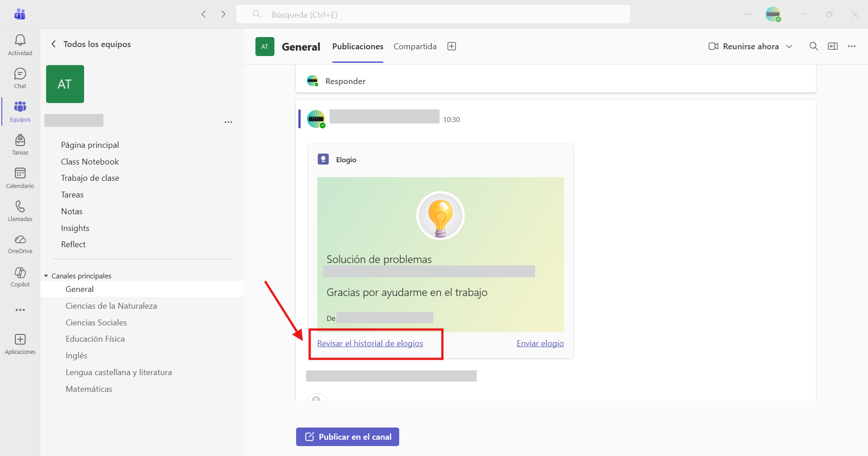Viewport: 868px width, 456px height.
Task: Click Enviar elogio link
Action: click(x=540, y=343)
